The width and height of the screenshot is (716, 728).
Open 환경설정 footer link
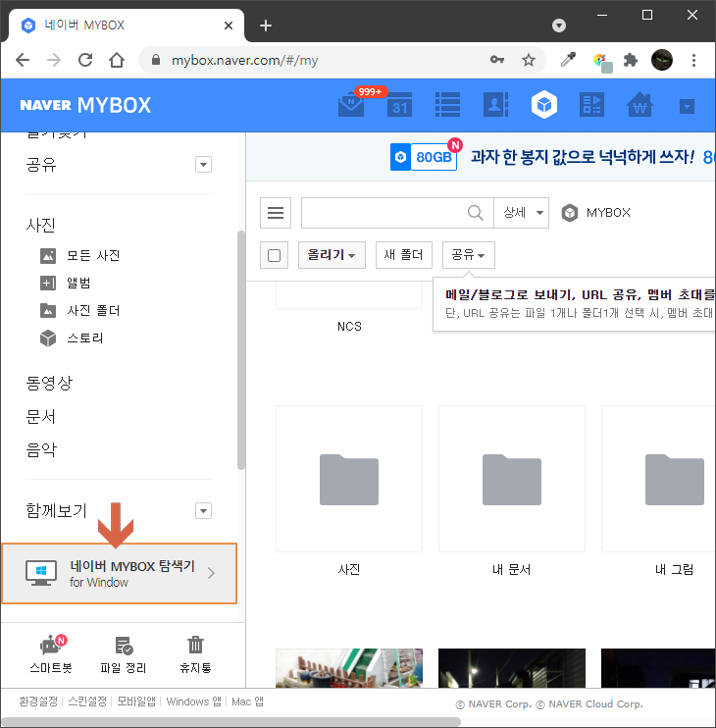coord(38,702)
